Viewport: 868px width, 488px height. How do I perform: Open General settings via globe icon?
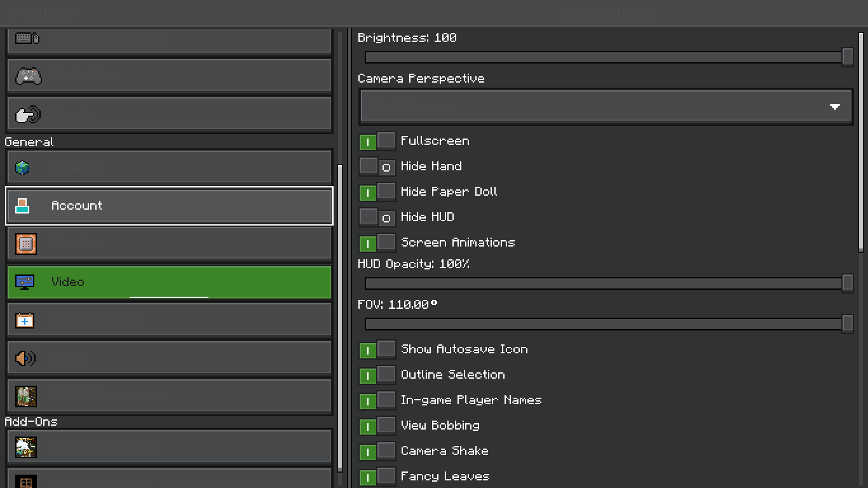pyautogui.click(x=23, y=168)
